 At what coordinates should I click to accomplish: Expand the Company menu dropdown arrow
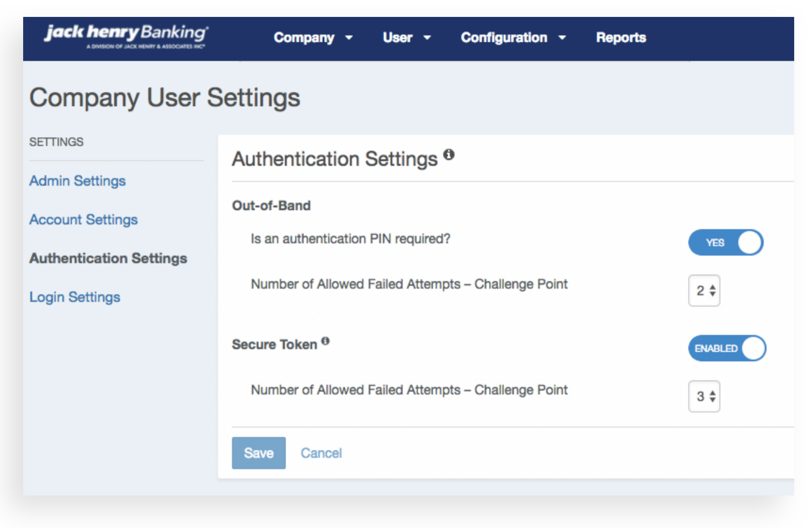click(x=349, y=38)
